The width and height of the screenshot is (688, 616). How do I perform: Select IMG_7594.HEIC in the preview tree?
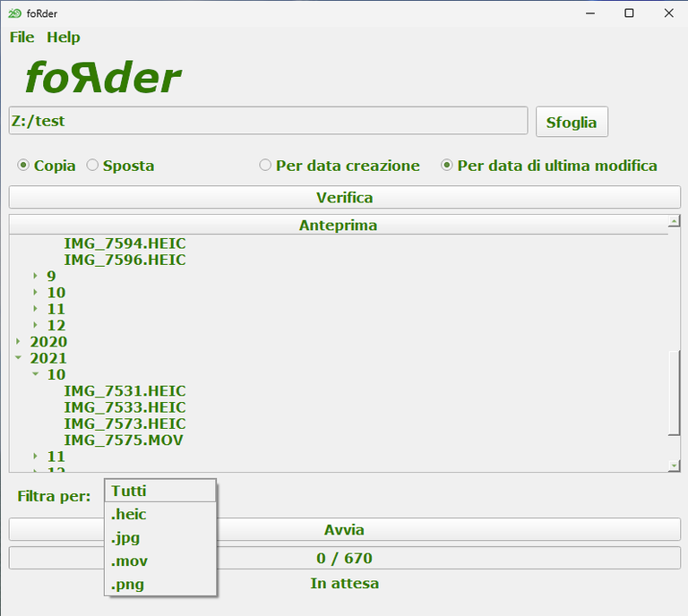point(125,244)
